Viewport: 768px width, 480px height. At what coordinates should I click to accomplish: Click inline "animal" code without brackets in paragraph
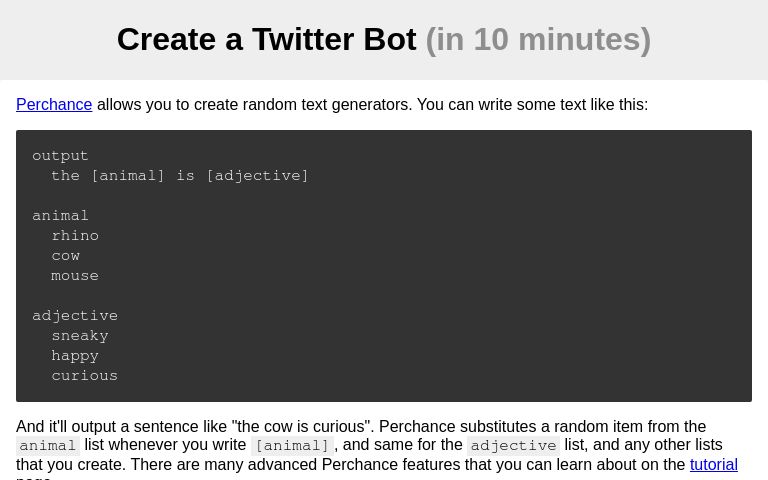tap(48, 446)
